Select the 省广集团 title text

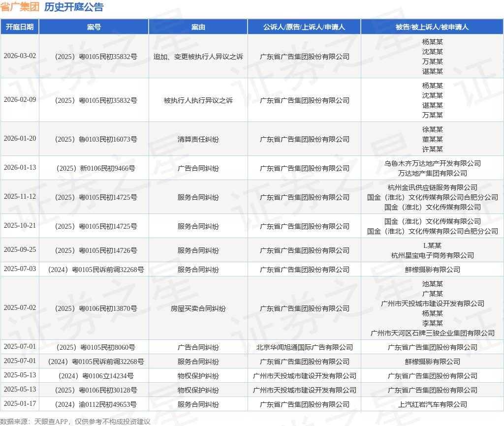[20, 7]
